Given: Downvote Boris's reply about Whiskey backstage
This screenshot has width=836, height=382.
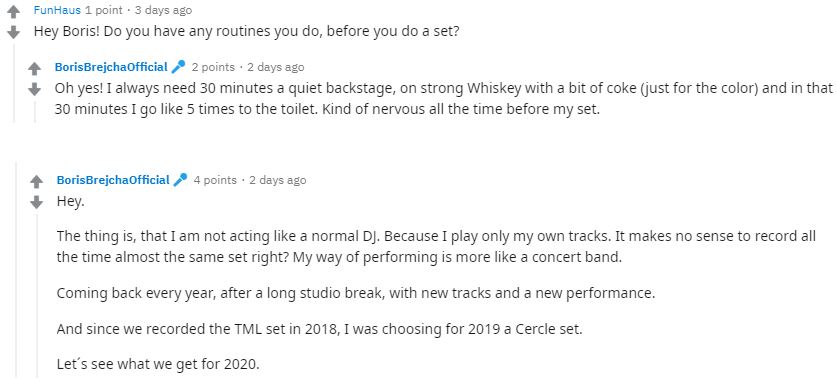Looking at the screenshot, I should click(x=34, y=89).
